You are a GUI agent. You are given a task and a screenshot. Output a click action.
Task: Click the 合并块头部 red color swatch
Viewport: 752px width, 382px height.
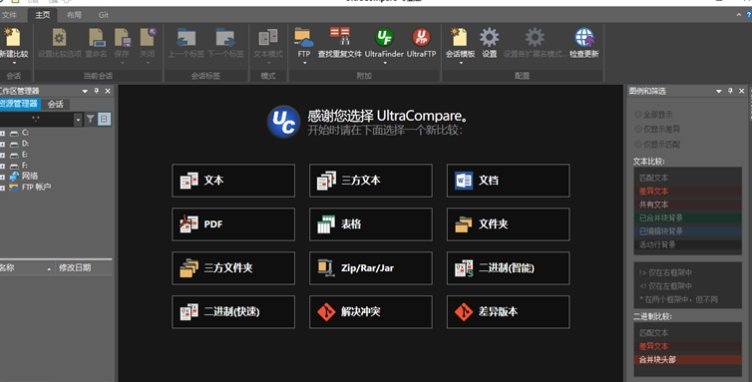[688, 359]
